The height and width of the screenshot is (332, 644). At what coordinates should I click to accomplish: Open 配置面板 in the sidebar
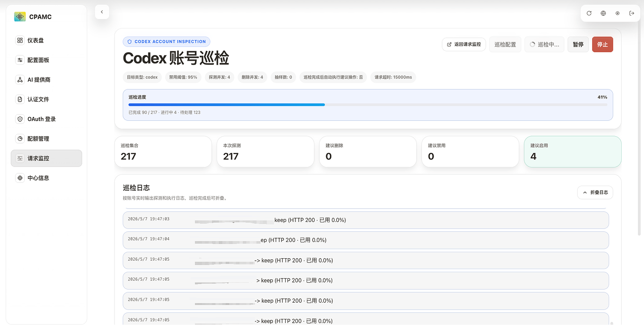(x=46, y=60)
